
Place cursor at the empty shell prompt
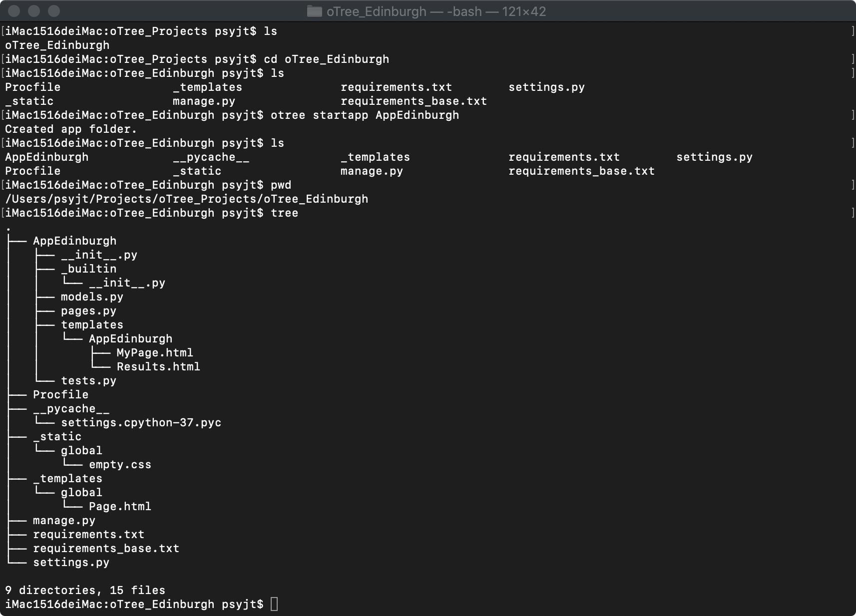[275, 604]
